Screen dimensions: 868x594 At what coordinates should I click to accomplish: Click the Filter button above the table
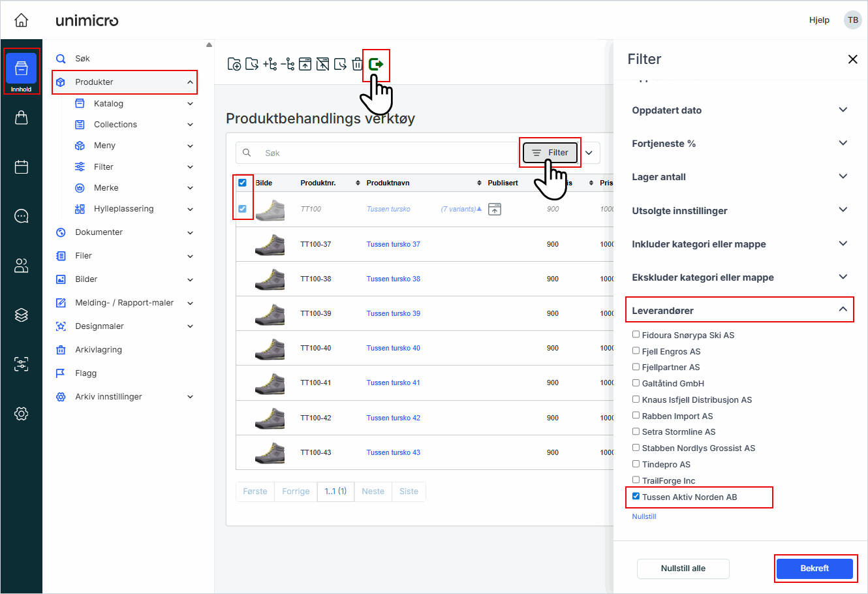(x=551, y=153)
